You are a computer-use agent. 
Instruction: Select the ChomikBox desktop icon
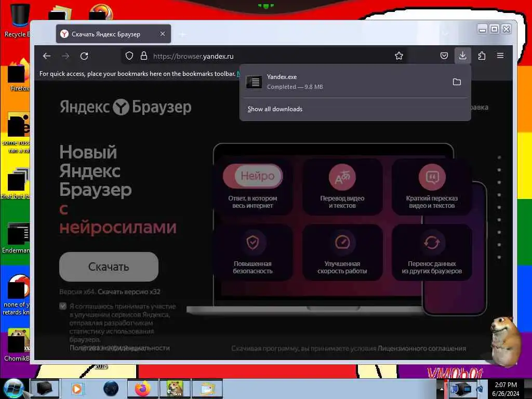point(17,344)
